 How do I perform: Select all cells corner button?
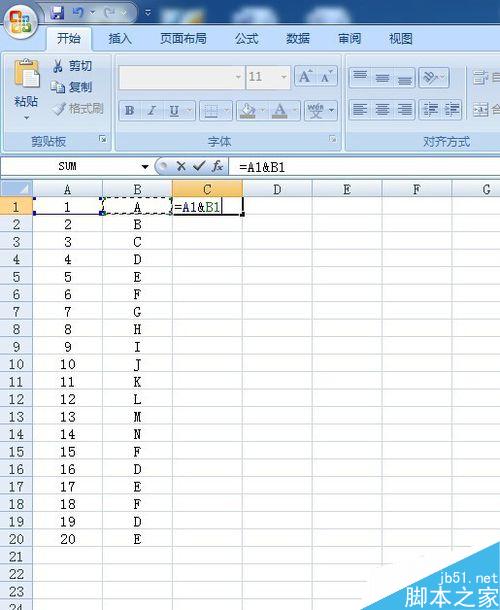pos(16,189)
